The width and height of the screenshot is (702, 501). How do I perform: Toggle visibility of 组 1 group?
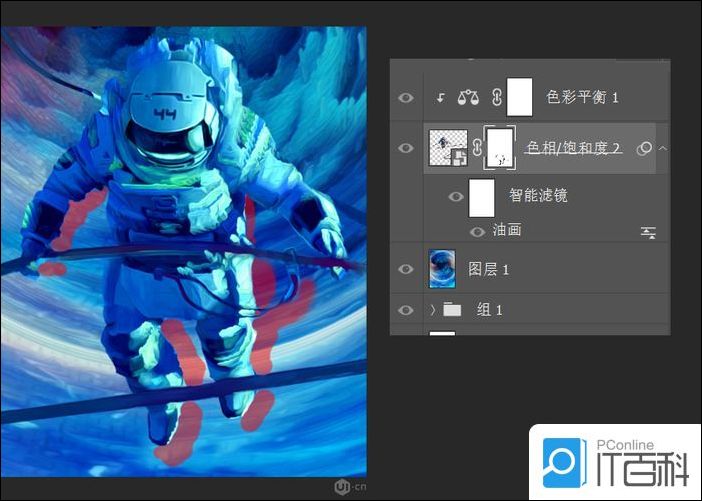tap(406, 310)
